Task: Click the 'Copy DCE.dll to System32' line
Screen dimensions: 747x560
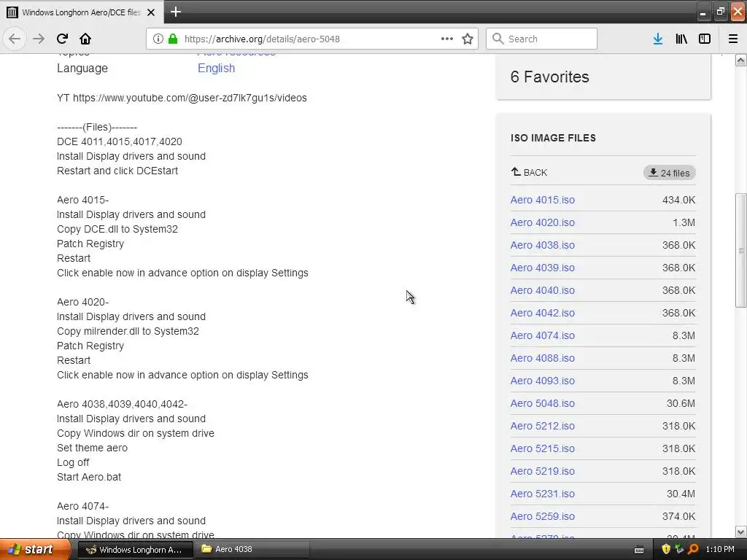Action: [117, 229]
